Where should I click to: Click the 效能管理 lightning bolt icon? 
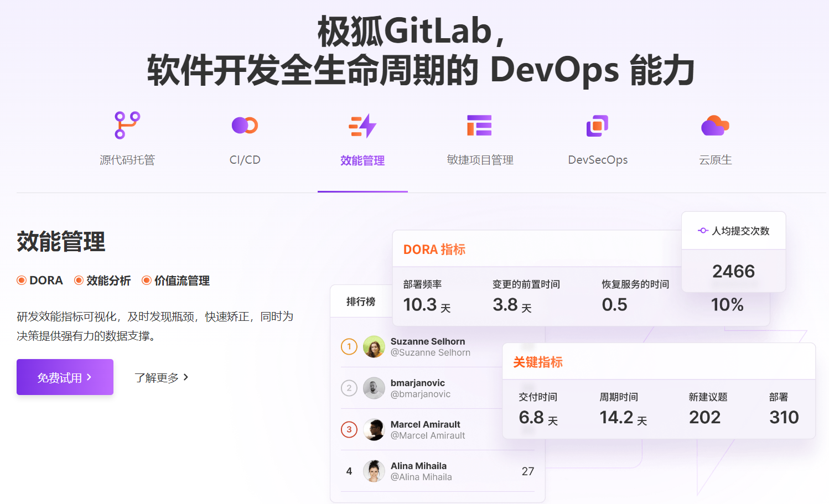[x=362, y=126]
